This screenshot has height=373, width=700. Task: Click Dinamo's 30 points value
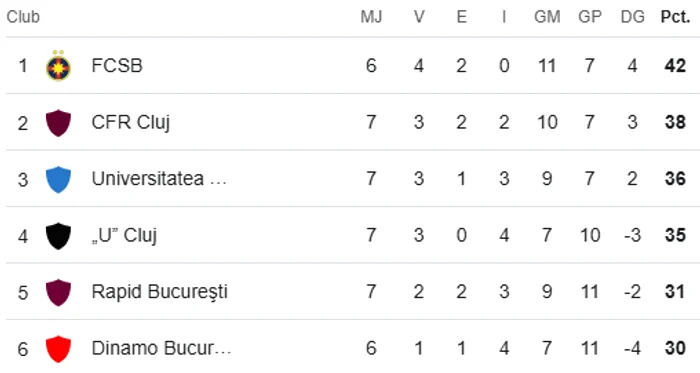tap(675, 348)
